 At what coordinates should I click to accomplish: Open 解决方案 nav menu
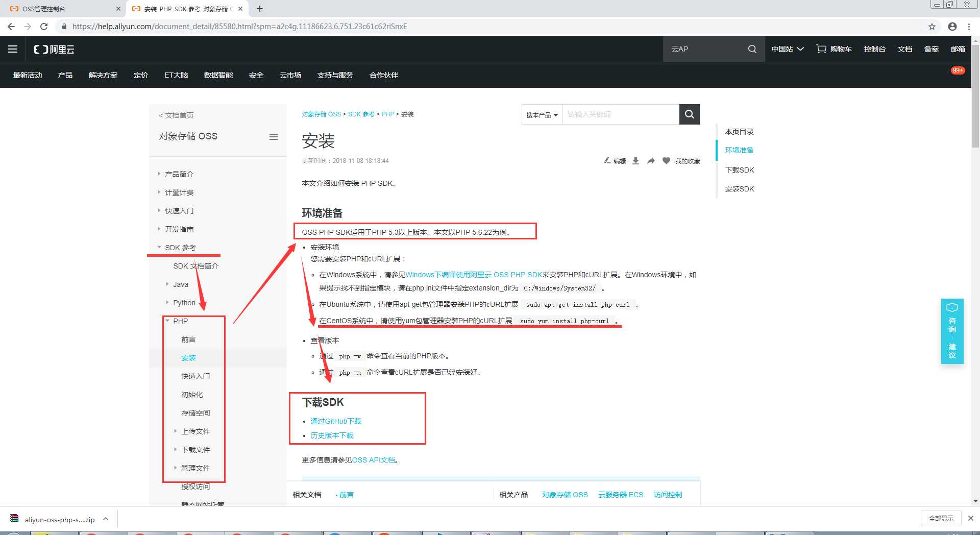(103, 75)
